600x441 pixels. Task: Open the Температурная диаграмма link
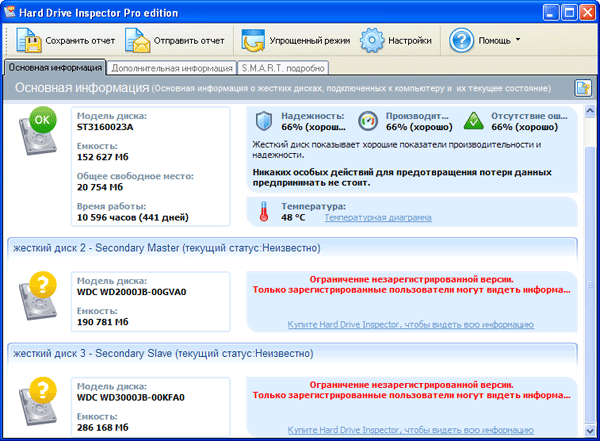pos(378,217)
